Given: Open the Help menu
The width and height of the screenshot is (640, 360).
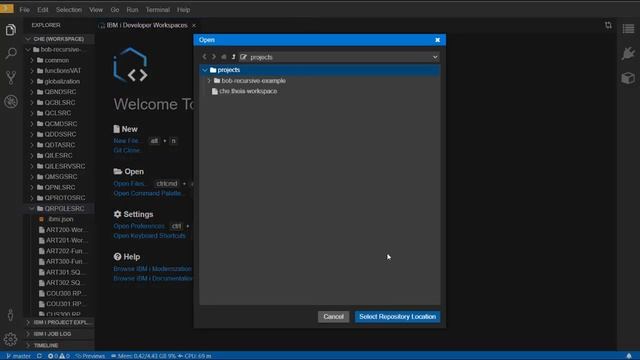Looking at the screenshot, I should point(183,9).
